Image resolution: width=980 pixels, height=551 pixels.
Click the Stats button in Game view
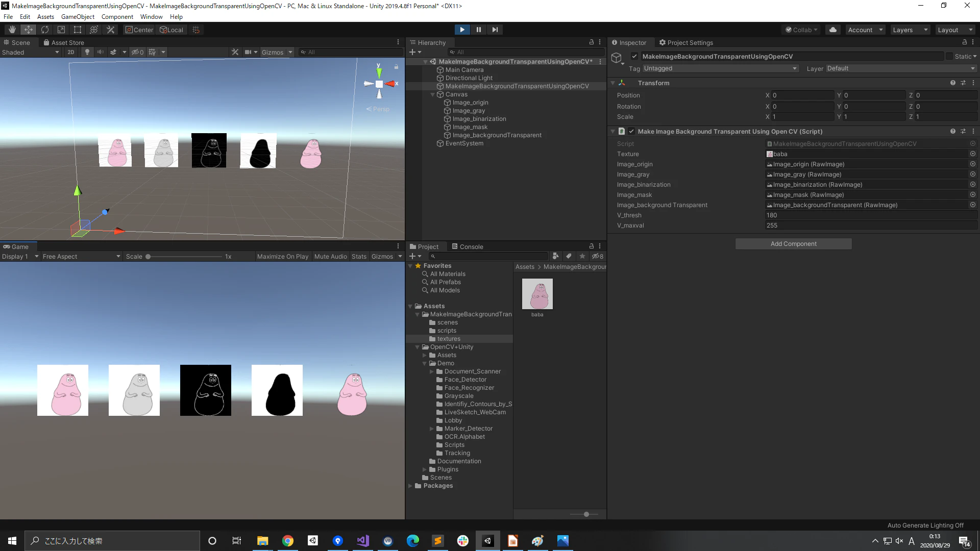[359, 256]
